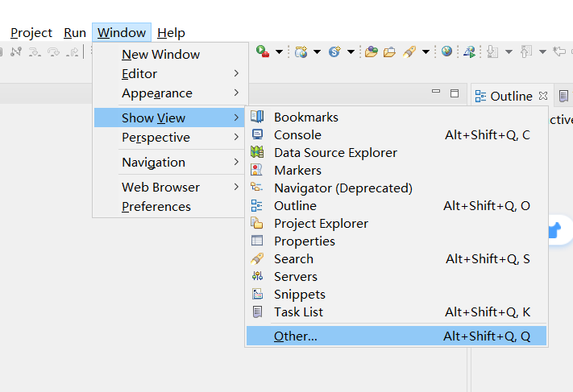The height and width of the screenshot is (392, 573).
Task: Show the Data Source Explorer view
Action: [397, 153]
